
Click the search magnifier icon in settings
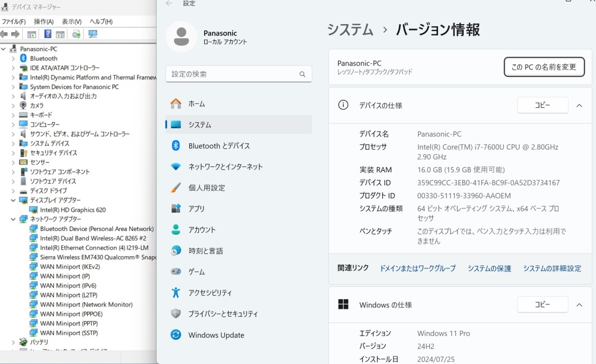303,74
